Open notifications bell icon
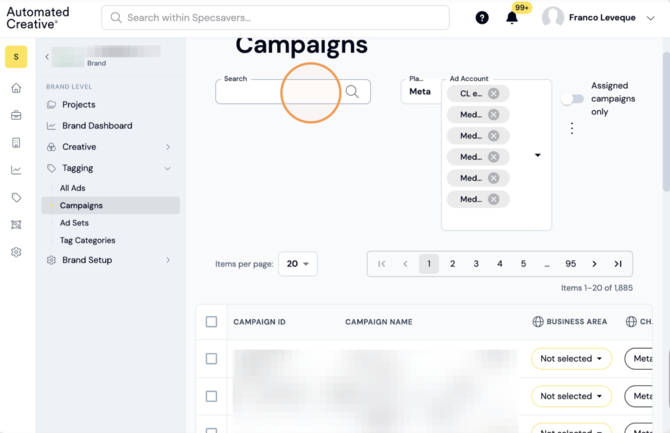Screen dimensions: 670x433 pyautogui.click(x=512, y=18)
